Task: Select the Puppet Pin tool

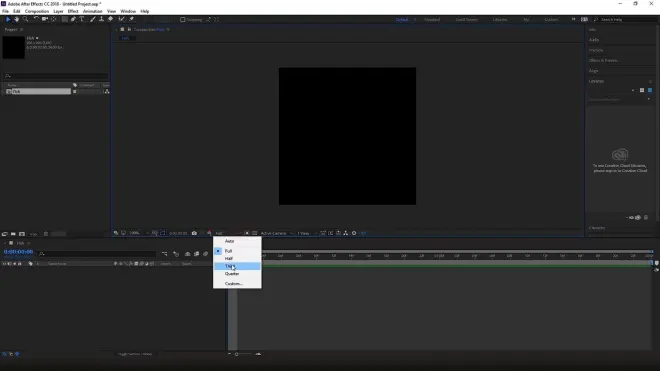Action: [x=131, y=19]
